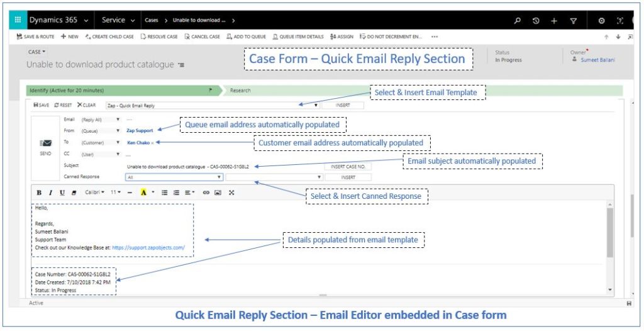Open the advanced find filter icon

coord(573,21)
